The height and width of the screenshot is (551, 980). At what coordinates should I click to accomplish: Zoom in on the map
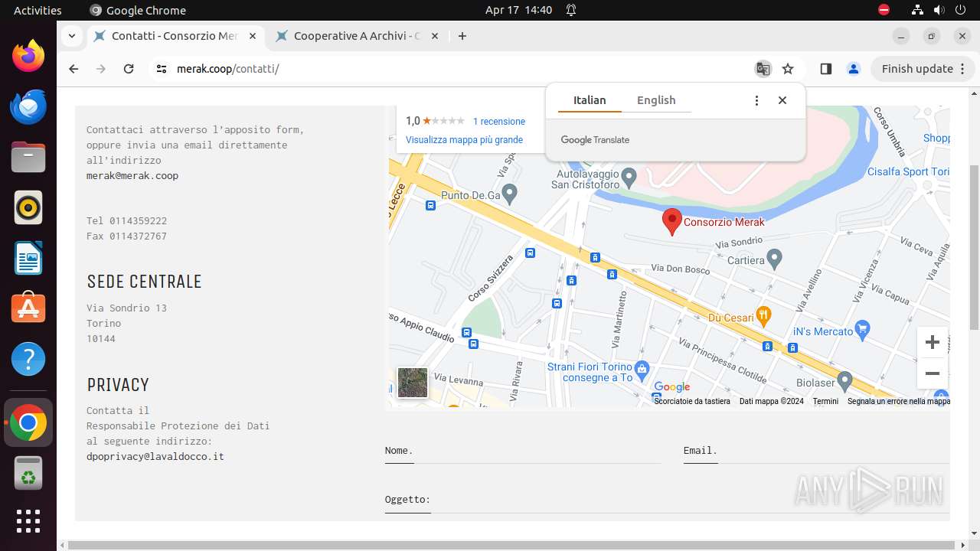pos(932,342)
